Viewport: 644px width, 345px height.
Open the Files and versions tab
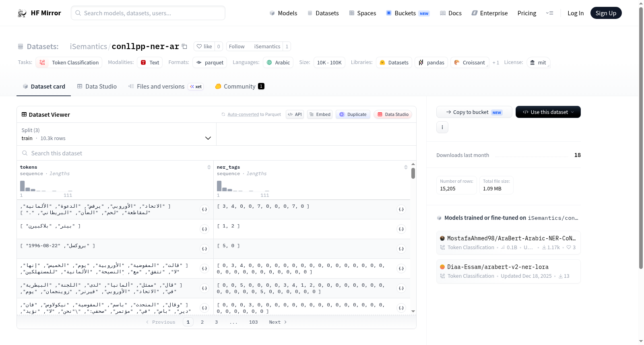pos(165,87)
